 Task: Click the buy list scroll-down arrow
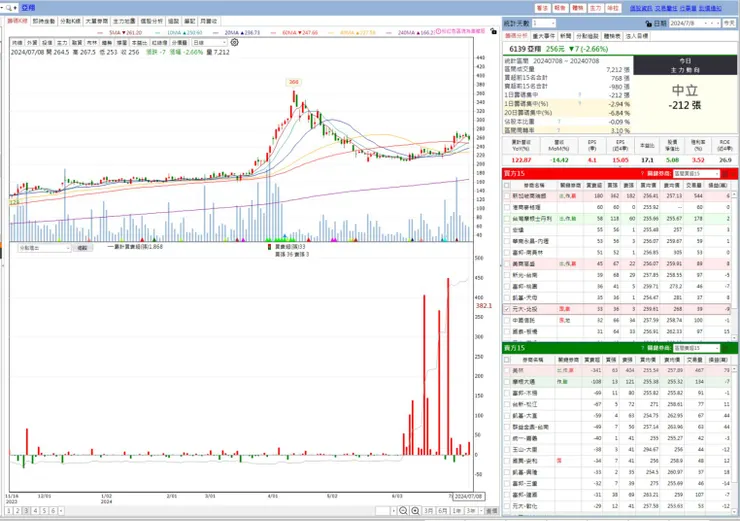(734, 338)
